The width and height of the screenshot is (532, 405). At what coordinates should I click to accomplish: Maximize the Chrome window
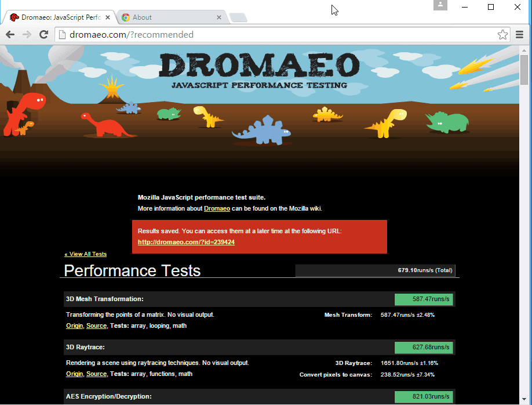[491, 7]
